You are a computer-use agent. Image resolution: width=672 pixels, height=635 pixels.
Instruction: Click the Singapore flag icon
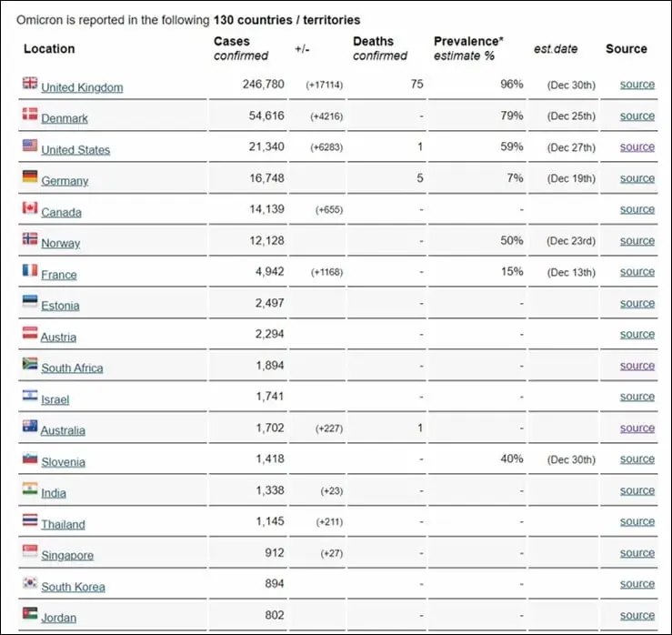(30, 551)
